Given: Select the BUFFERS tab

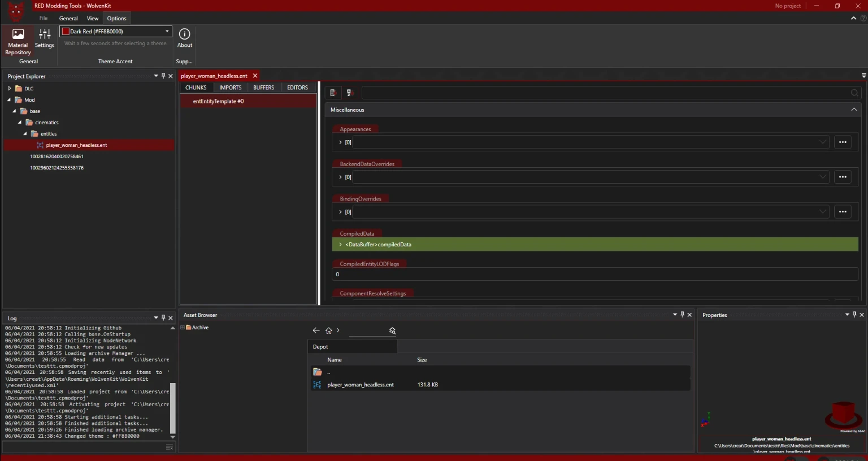Looking at the screenshot, I should 263,88.
